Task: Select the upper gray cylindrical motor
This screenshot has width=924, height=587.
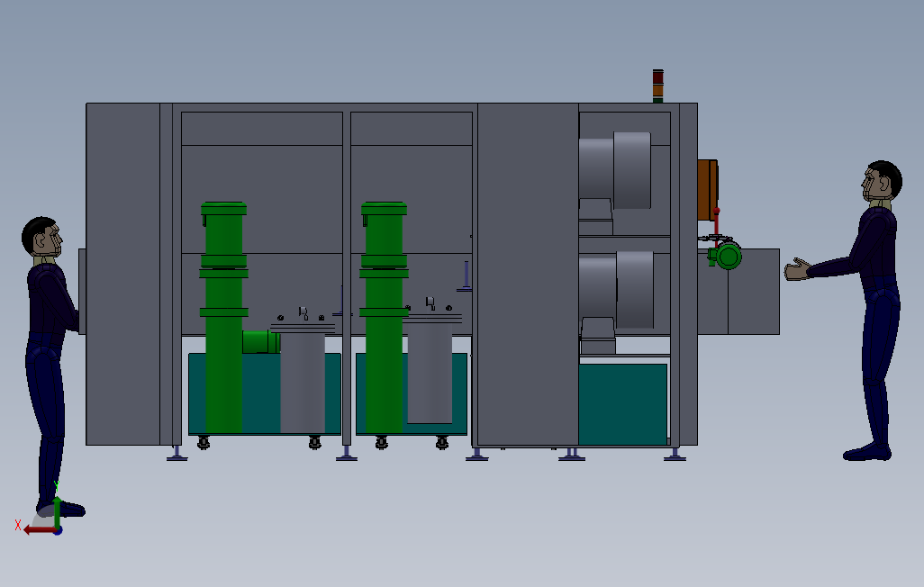Action: pyautogui.click(x=614, y=171)
